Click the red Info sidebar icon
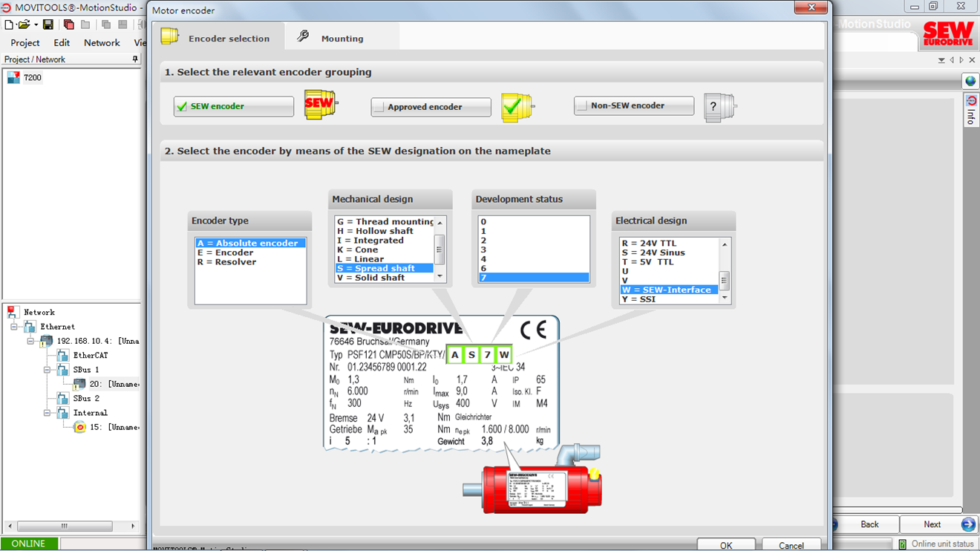Image resolution: width=980 pixels, height=551 pixels. [x=970, y=101]
